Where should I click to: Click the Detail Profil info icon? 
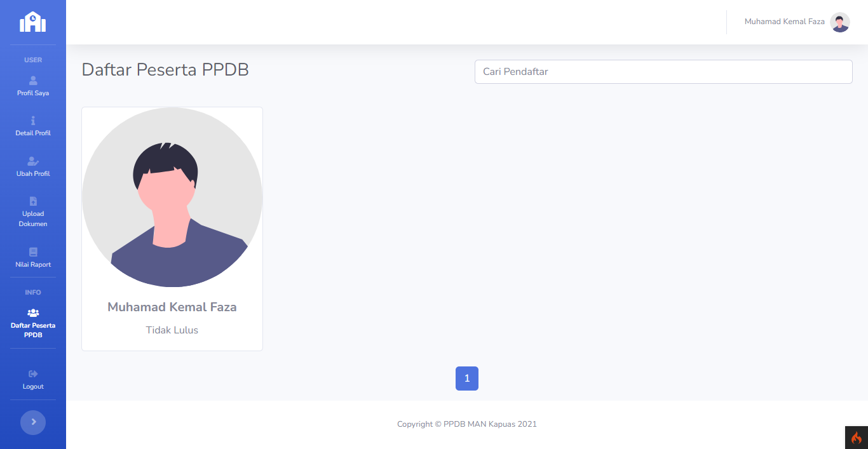33,121
